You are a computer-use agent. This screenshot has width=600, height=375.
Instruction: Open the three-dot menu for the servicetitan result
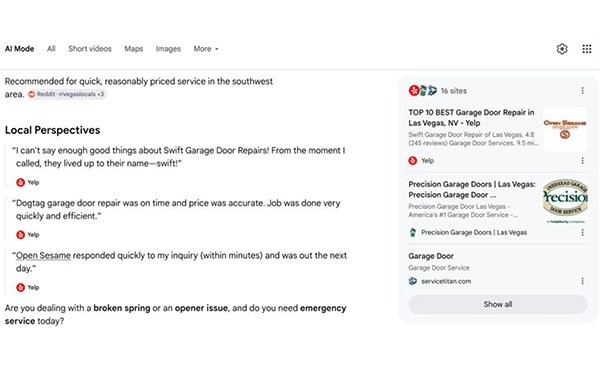(582, 281)
